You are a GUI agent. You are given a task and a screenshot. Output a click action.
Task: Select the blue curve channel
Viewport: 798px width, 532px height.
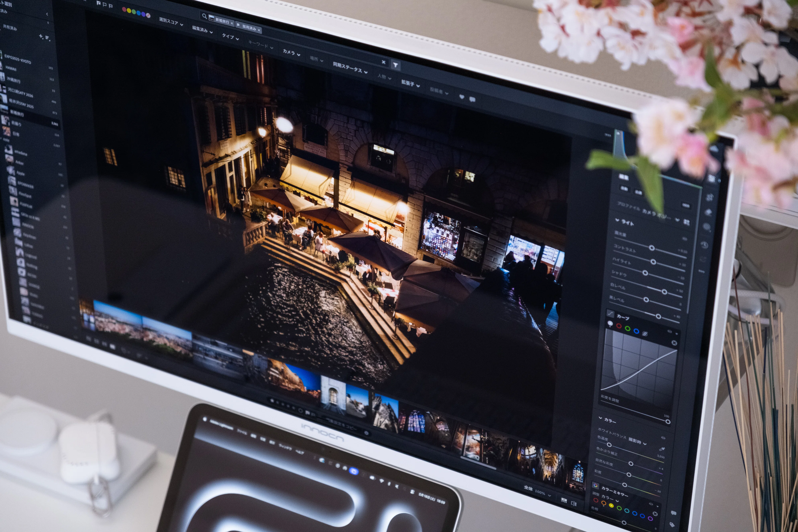636,331
